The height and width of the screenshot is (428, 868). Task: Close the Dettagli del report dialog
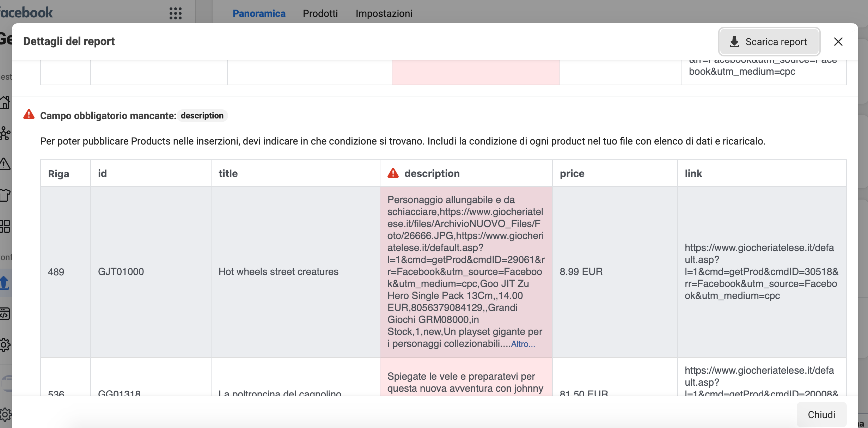[838, 42]
